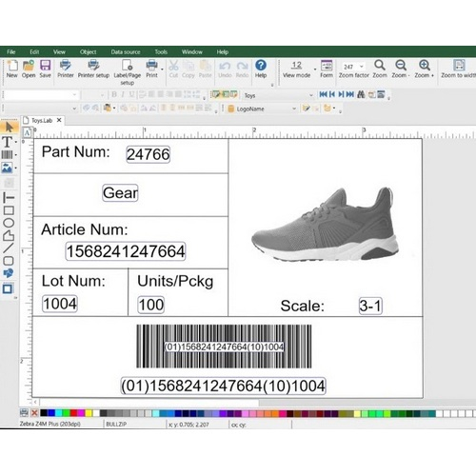
Task: Select the shoe picture on label
Action: point(326,224)
